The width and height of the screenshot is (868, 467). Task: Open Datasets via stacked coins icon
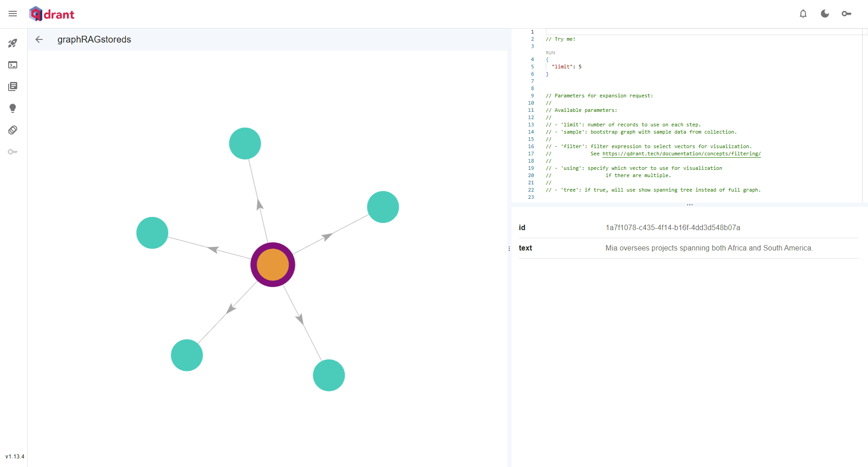13,130
